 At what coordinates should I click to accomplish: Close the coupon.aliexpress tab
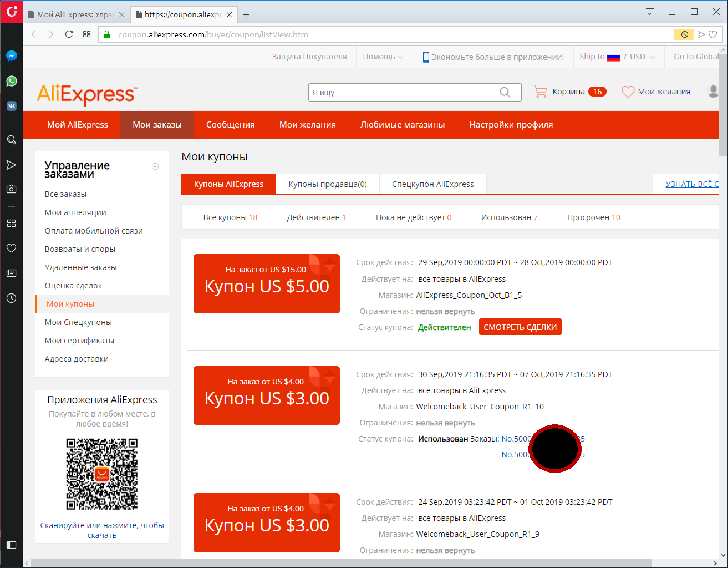[x=229, y=14]
